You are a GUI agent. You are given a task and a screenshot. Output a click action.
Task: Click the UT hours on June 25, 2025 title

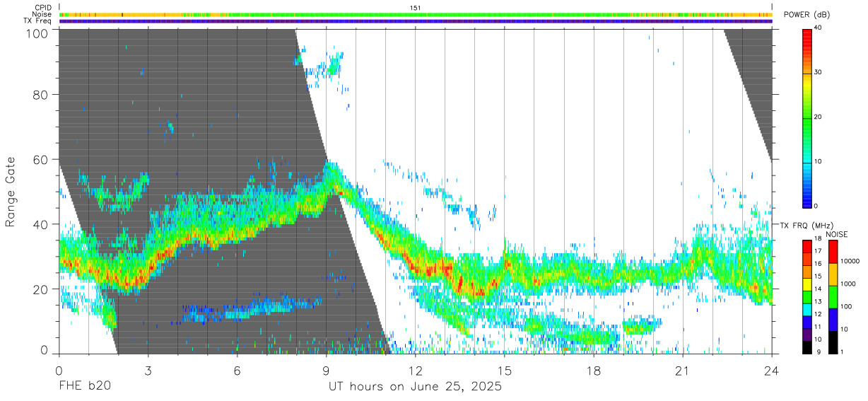coord(415,387)
